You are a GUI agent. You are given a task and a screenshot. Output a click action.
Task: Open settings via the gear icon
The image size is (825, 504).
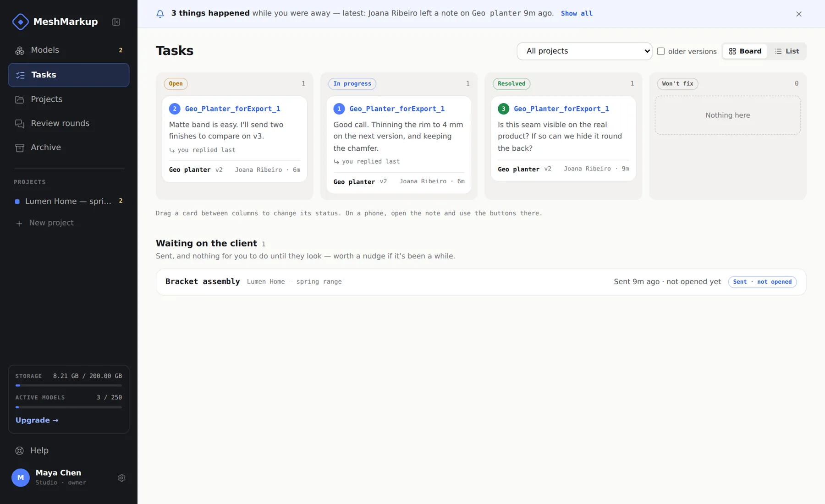coord(121,478)
